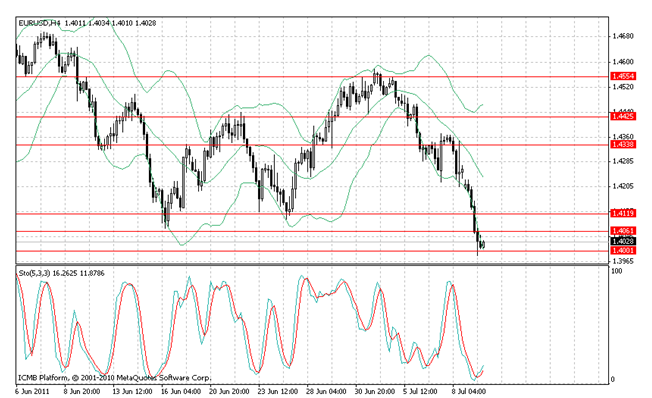Click the 5 Jul 12:00 time label
652x398 pixels.
(x=420, y=392)
